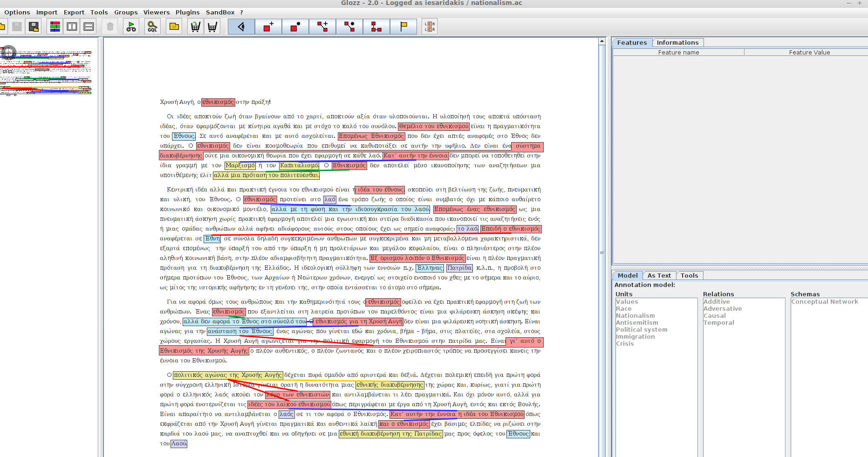Select Race in Units list

point(623,308)
